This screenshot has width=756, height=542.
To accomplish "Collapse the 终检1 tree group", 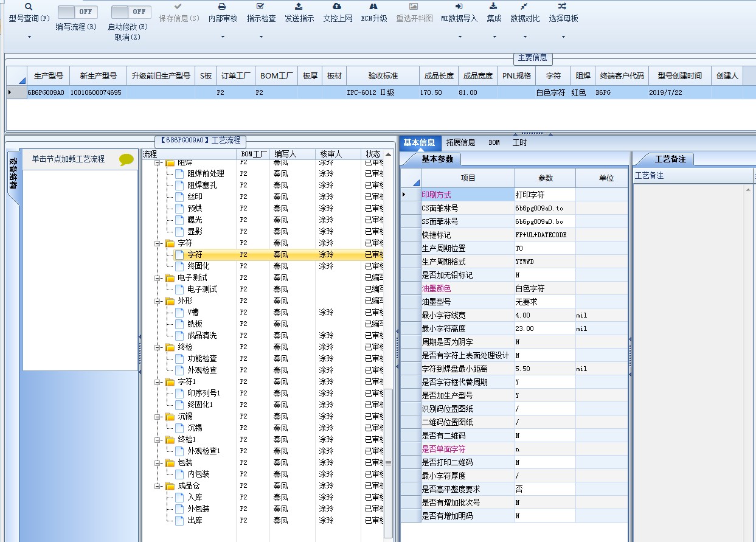I will point(158,439).
